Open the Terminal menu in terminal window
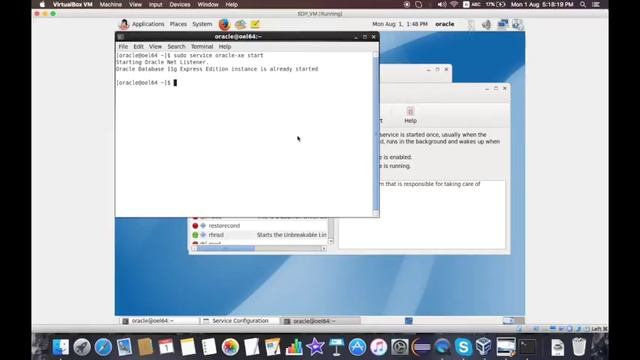This screenshot has width=640, height=360. tap(202, 47)
